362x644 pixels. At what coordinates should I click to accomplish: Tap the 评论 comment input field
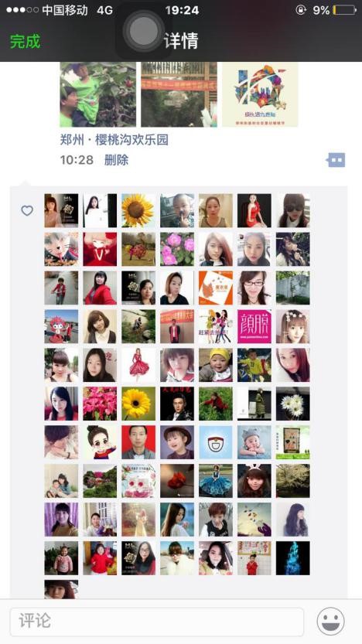(157, 622)
